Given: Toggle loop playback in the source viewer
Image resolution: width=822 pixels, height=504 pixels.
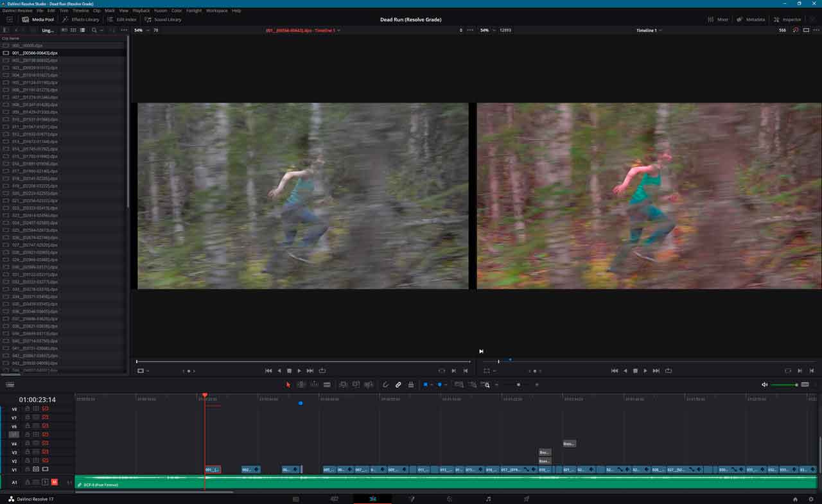Looking at the screenshot, I should (x=322, y=370).
